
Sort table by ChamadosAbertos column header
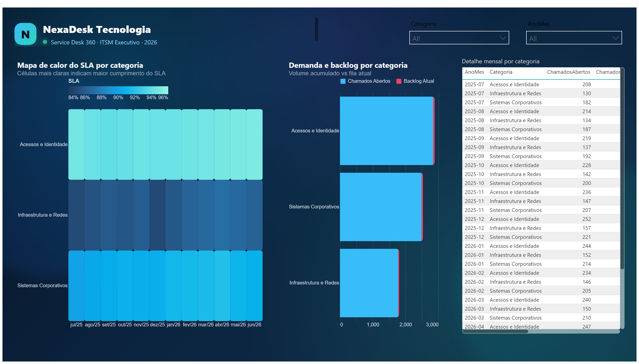click(x=568, y=72)
